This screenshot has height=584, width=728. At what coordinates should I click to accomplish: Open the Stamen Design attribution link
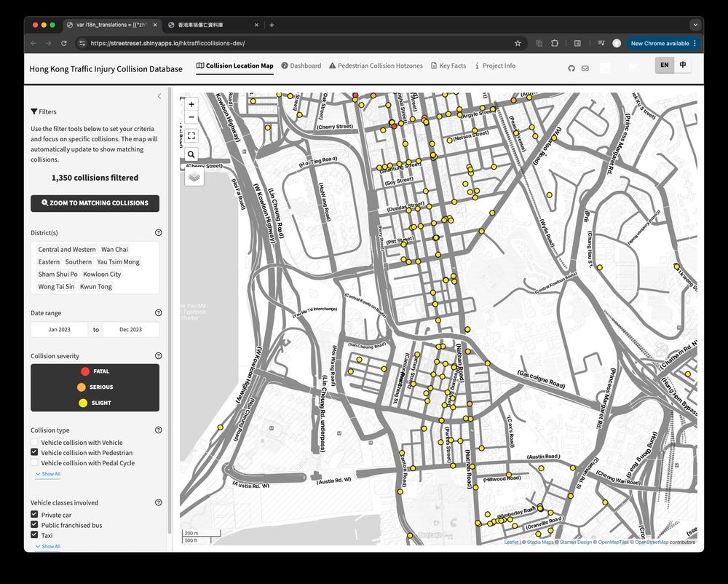click(x=576, y=542)
